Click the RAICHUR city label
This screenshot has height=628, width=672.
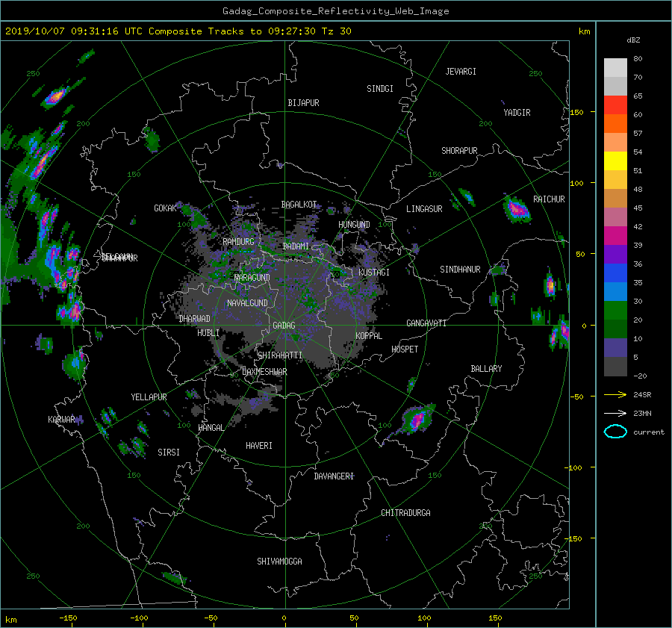tap(549, 199)
